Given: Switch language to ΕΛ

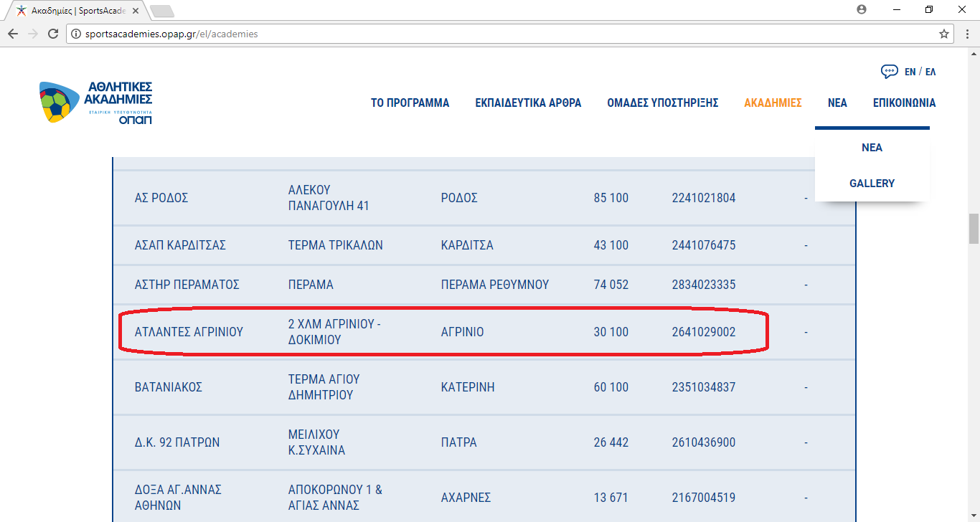Looking at the screenshot, I should pyautogui.click(x=930, y=72).
